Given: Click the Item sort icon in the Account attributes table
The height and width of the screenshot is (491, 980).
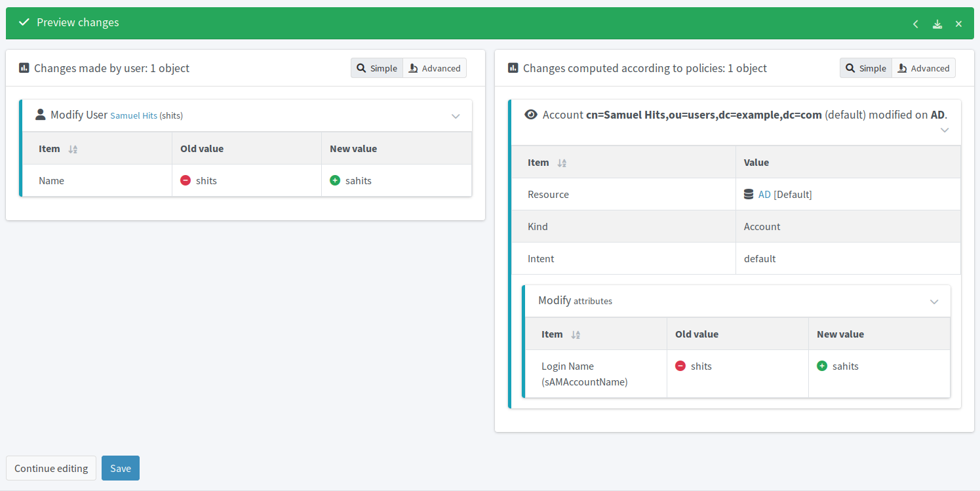Looking at the screenshot, I should coord(576,334).
